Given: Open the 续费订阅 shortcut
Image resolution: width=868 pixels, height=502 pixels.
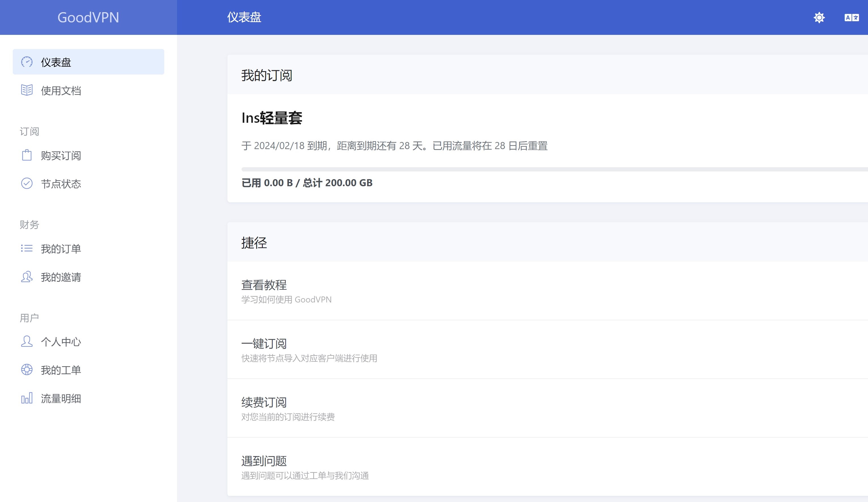Looking at the screenshot, I should point(548,408).
